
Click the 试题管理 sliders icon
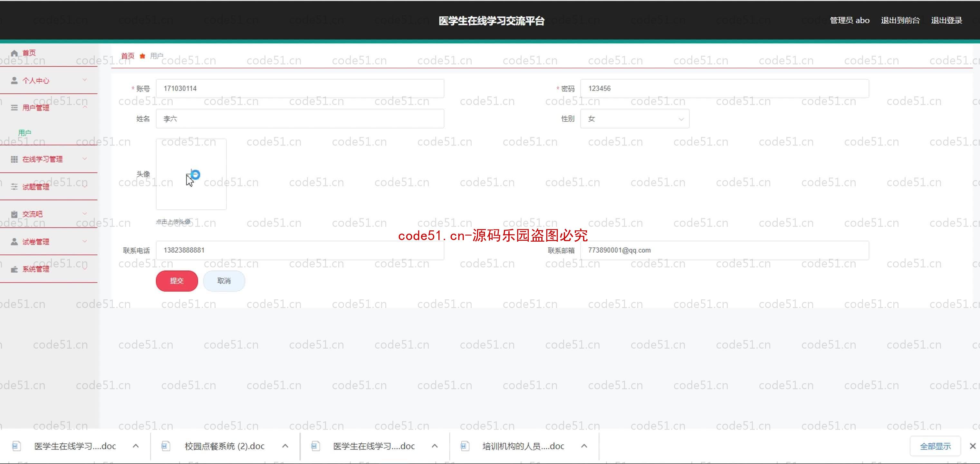point(14,187)
